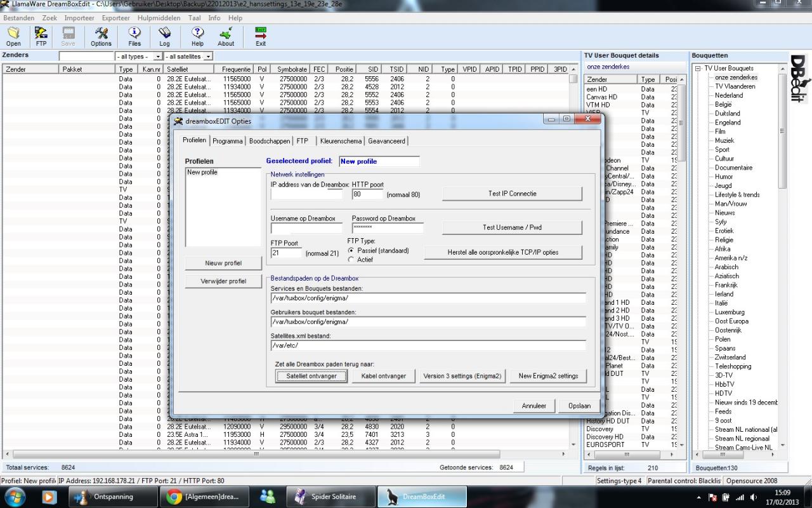Select the Nederland bouquet in tree
Viewport: 812px width, 508px height.
[x=729, y=95]
